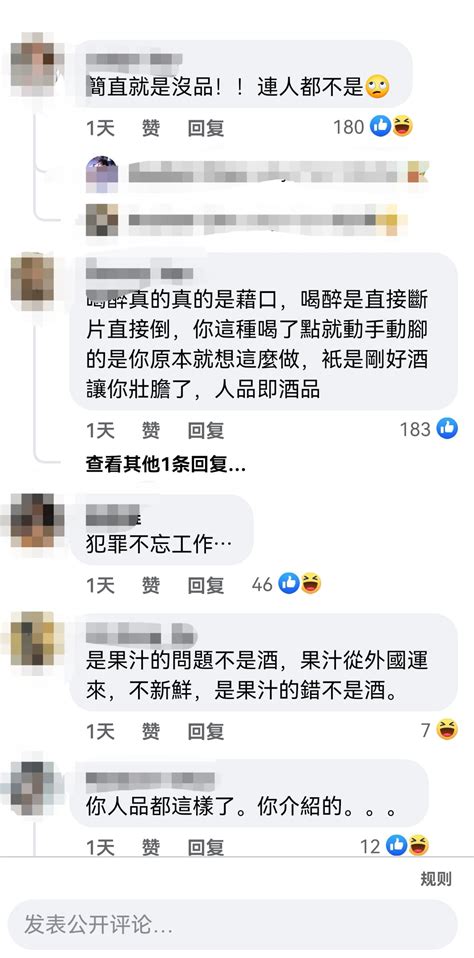The height and width of the screenshot is (958, 474).
Task: Click laughing reaction icon beside 180 count
Action: (402, 127)
